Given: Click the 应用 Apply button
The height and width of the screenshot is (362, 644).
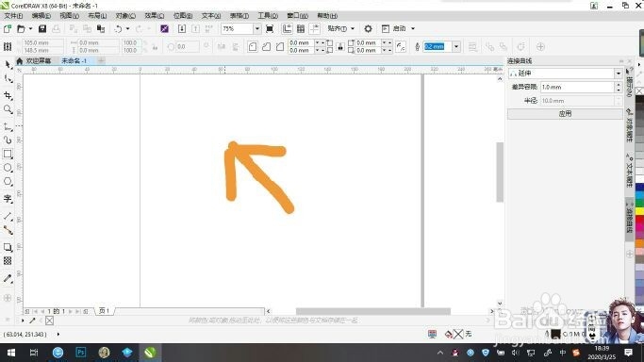Looking at the screenshot, I should 565,114.
